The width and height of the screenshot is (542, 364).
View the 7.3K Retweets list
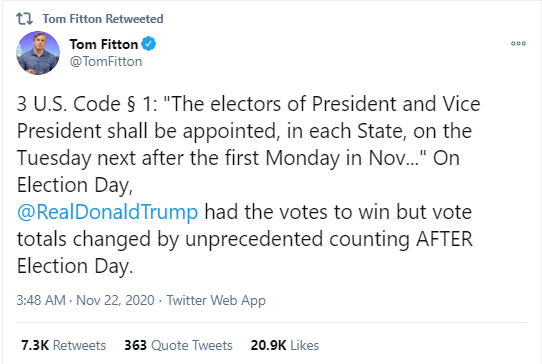tap(64, 345)
